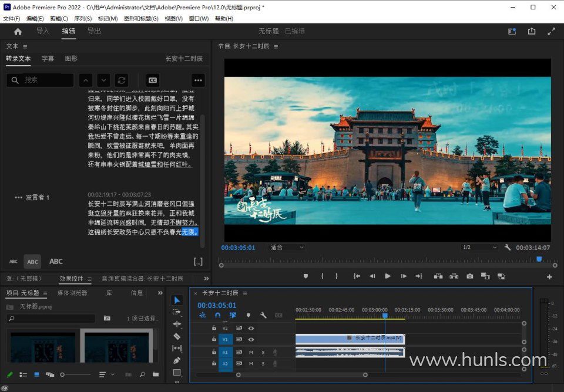Image resolution: width=564 pixels, height=392 pixels.
Task: Click the timeline playhead on the ruler
Action: tap(385, 316)
